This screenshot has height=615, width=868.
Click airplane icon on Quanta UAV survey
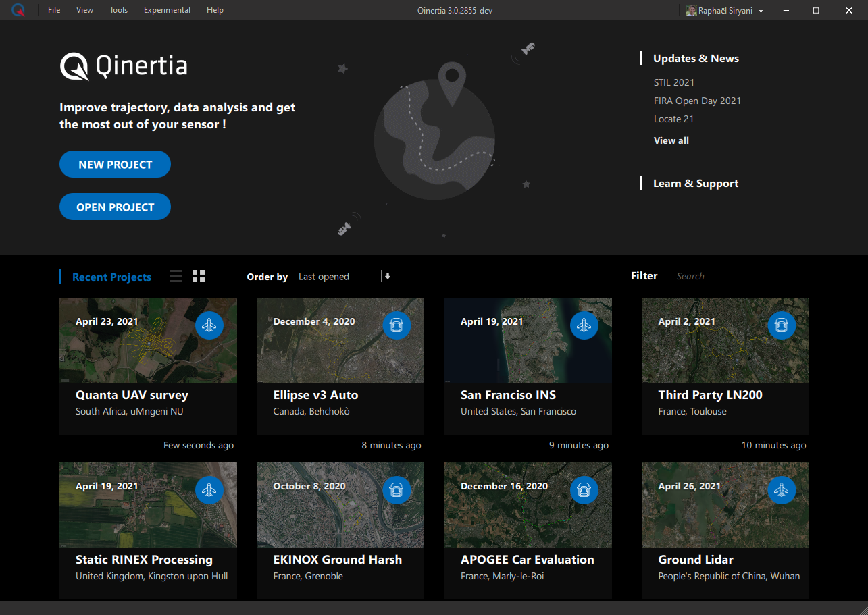click(x=209, y=326)
